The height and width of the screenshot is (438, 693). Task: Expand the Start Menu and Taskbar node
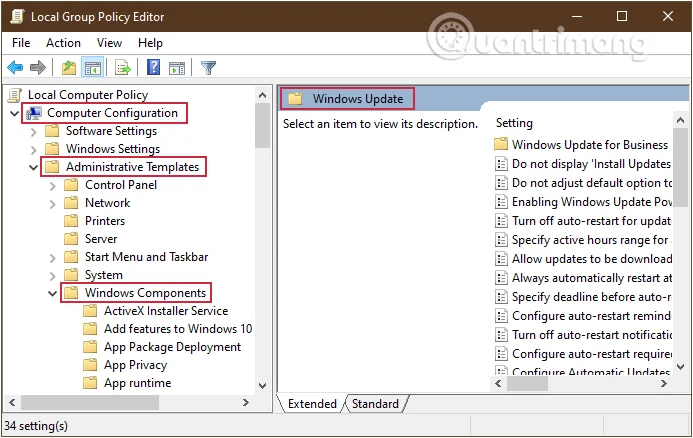coord(53,258)
